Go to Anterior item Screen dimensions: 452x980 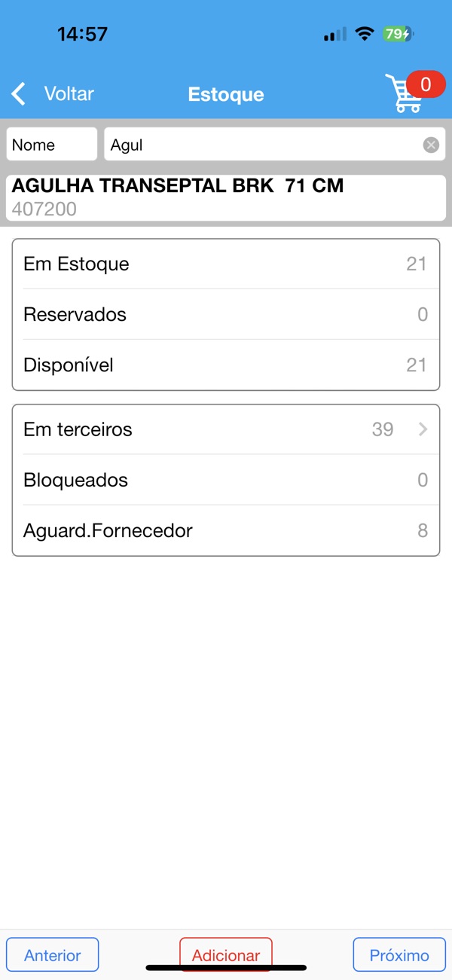click(53, 955)
